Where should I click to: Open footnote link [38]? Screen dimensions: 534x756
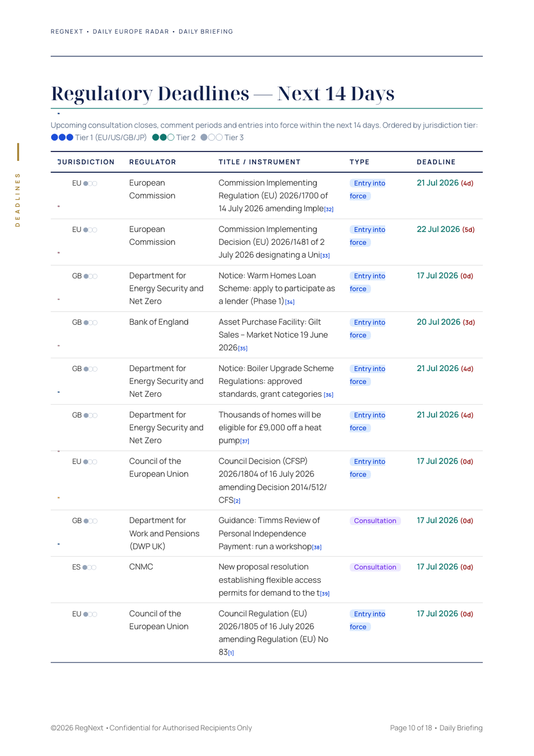[x=317, y=547]
